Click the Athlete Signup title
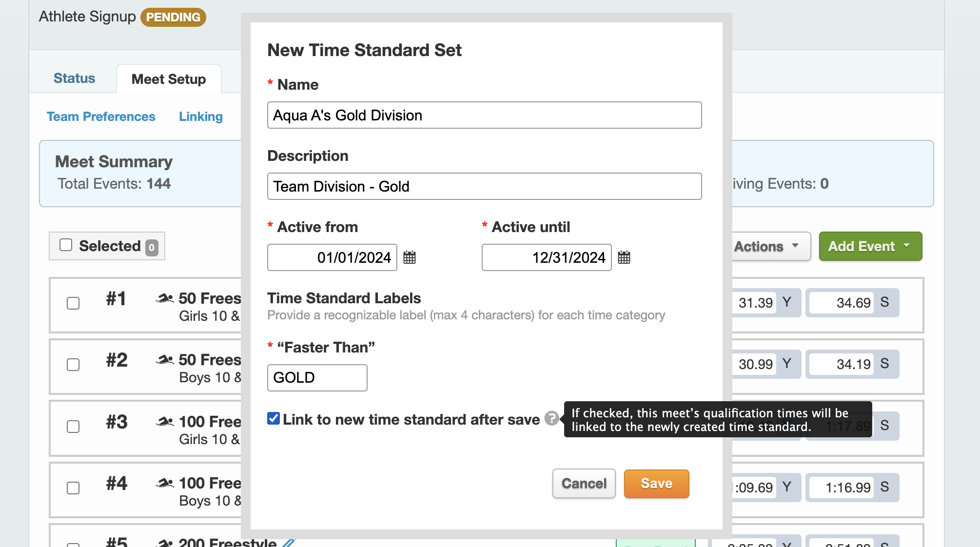 coord(87,17)
